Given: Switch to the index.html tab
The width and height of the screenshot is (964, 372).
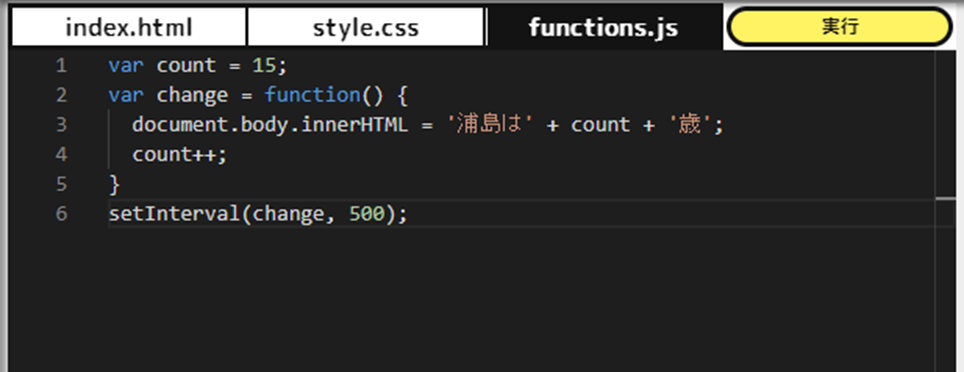Looking at the screenshot, I should 129,27.
